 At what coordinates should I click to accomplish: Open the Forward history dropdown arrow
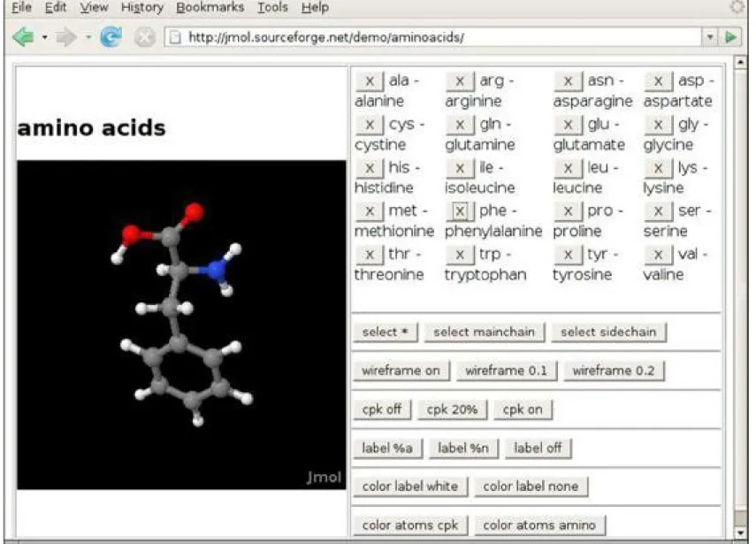pos(88,36)
